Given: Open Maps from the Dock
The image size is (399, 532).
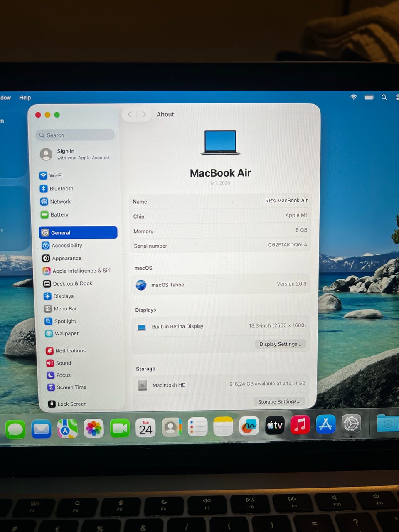Looking at the screenshot, I should click(67, 429).
